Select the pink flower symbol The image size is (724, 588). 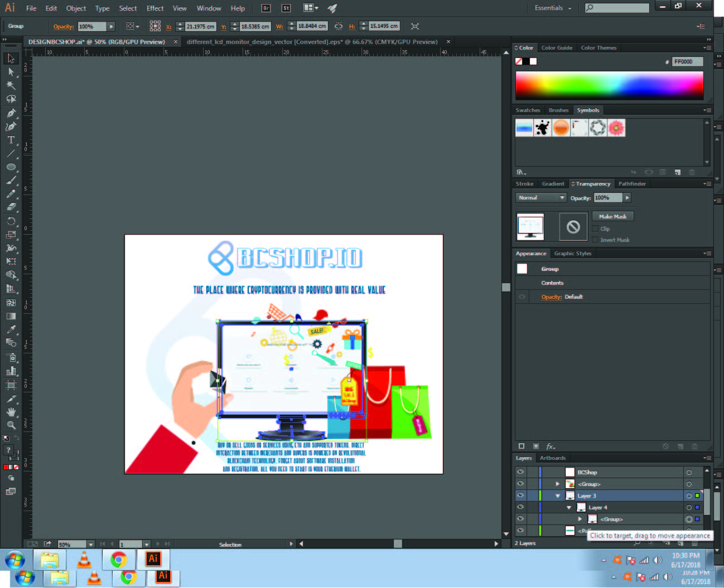(x=616, y=128)
